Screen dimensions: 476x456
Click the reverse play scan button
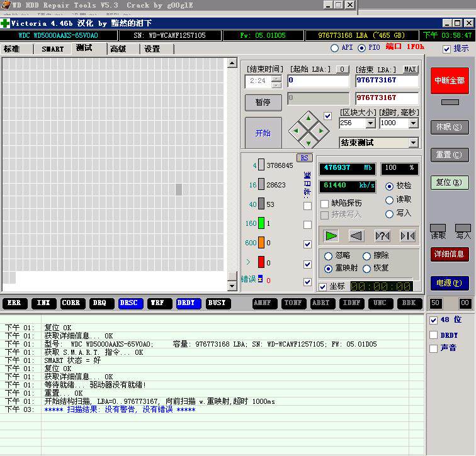point(356,236)
